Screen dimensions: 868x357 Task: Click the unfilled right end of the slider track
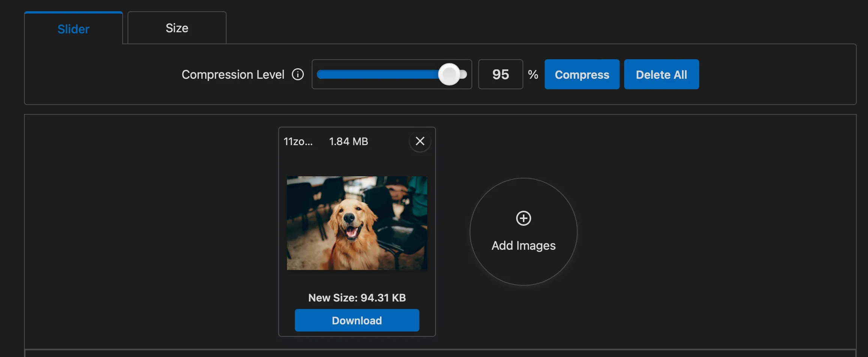point(464,74)
